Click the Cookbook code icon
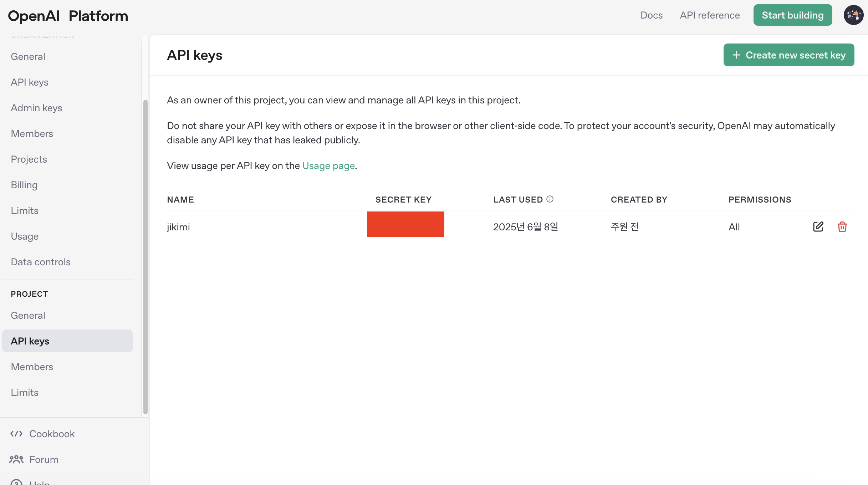 tap(16, 434)
